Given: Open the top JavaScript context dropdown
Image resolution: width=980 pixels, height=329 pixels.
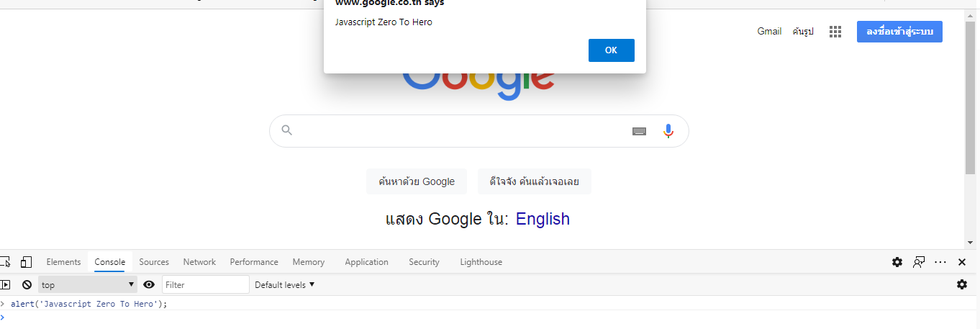Looking at the screenshot, I should 88,285.
